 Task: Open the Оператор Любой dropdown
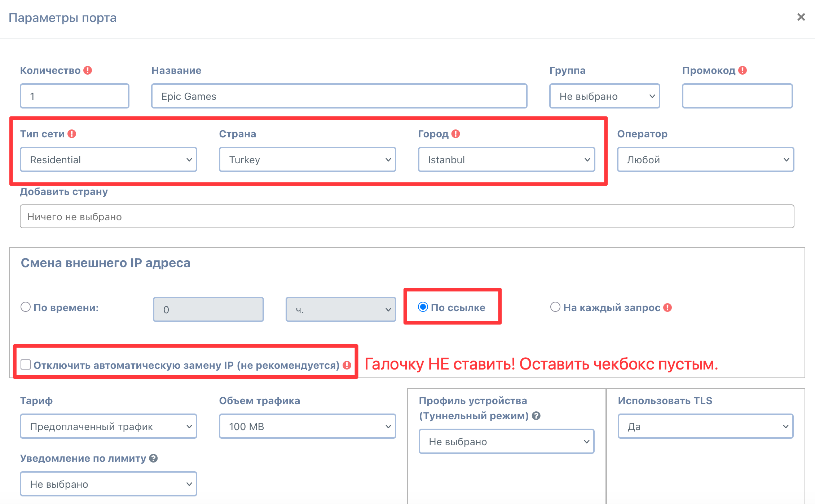click(x=706, y=159)
